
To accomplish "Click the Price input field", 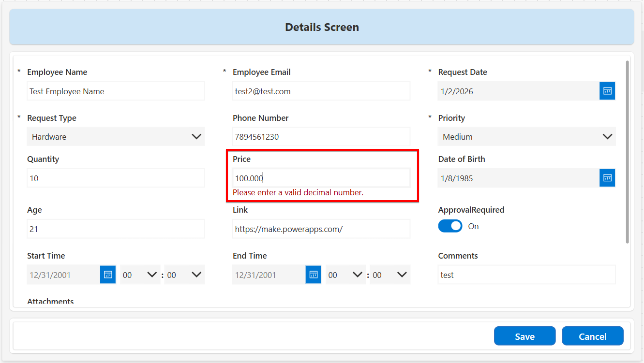I will click(x=321, y=178).
